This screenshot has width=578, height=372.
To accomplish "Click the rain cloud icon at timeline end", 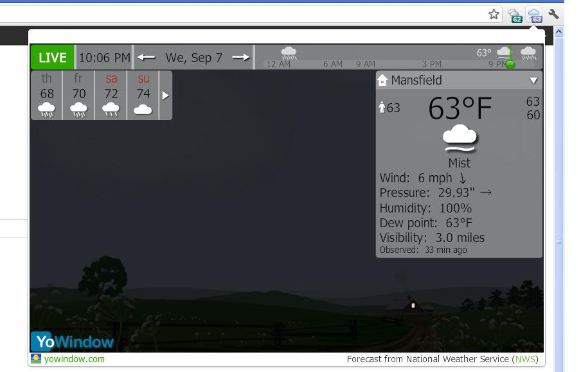I will (528, 53).
